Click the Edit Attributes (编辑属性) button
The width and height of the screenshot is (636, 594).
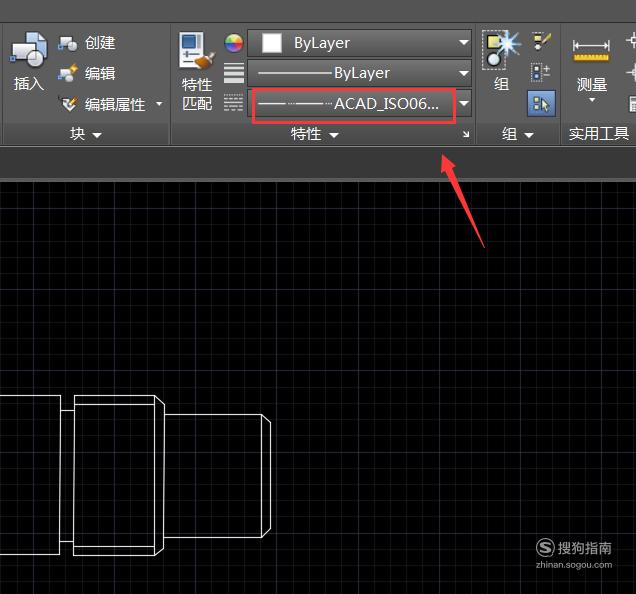(x=103, y=104)
